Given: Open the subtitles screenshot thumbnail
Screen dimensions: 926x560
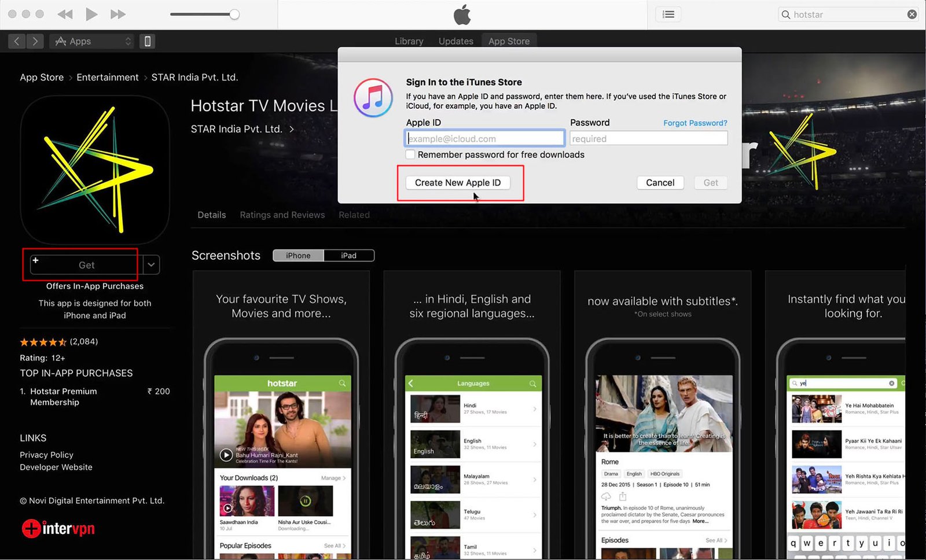Looking at the screenshot, I should pos(663,415).
